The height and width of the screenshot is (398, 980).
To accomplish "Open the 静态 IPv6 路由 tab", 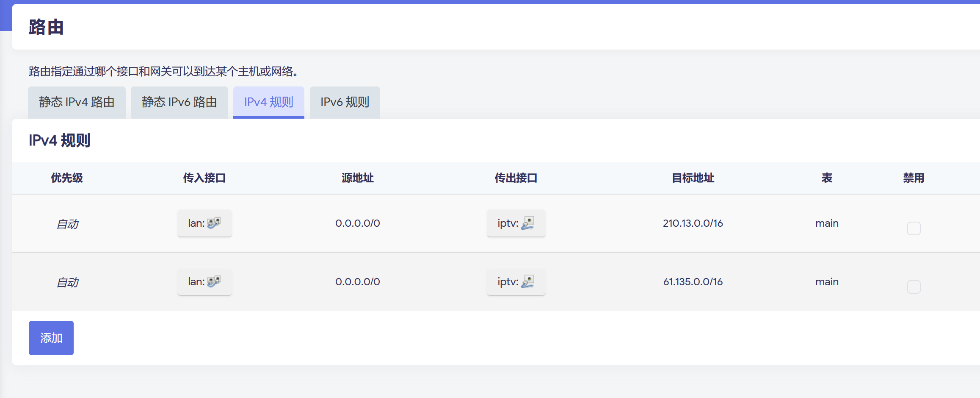I will tap(179, 102).
